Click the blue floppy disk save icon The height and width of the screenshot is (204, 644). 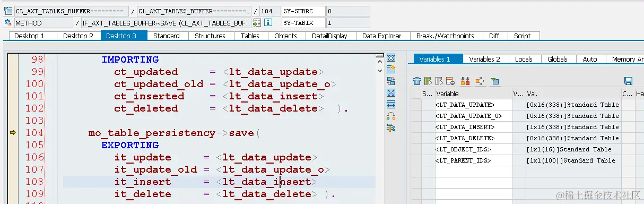click(629, 81)
